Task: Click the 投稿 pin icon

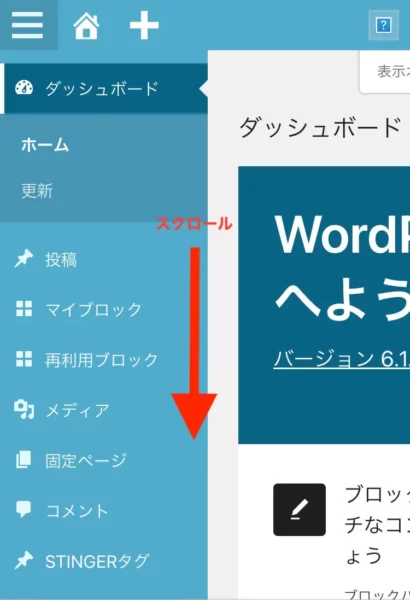Action: click(24, 259)
